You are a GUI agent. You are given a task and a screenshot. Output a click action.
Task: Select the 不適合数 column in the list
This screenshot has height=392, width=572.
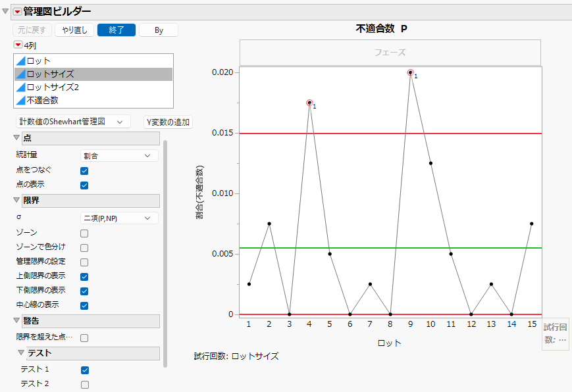pos(93,100)
